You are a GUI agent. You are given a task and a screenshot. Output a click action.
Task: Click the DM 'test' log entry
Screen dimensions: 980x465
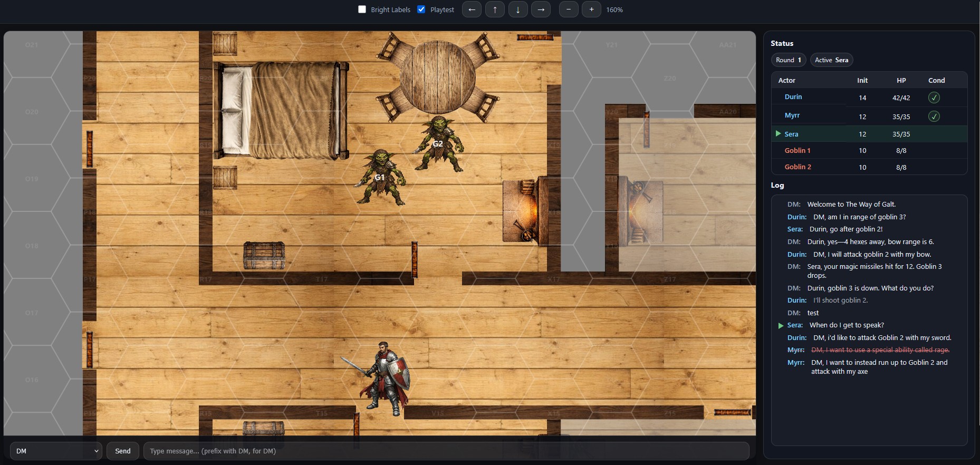(x=813, y=313)
